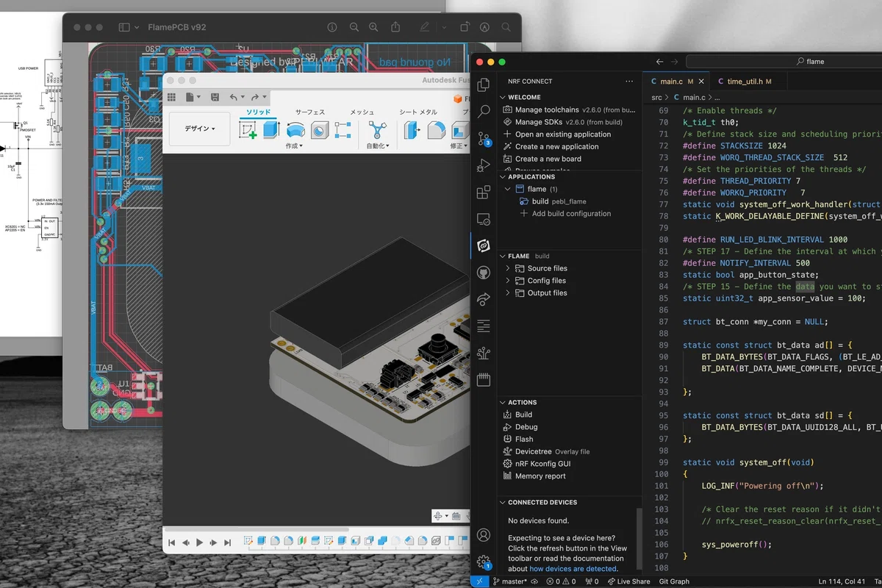The height and width of the screenshot is (588, 882).
Task: Open the 'how devices are detected' link
Action: (x=573, y=569)
